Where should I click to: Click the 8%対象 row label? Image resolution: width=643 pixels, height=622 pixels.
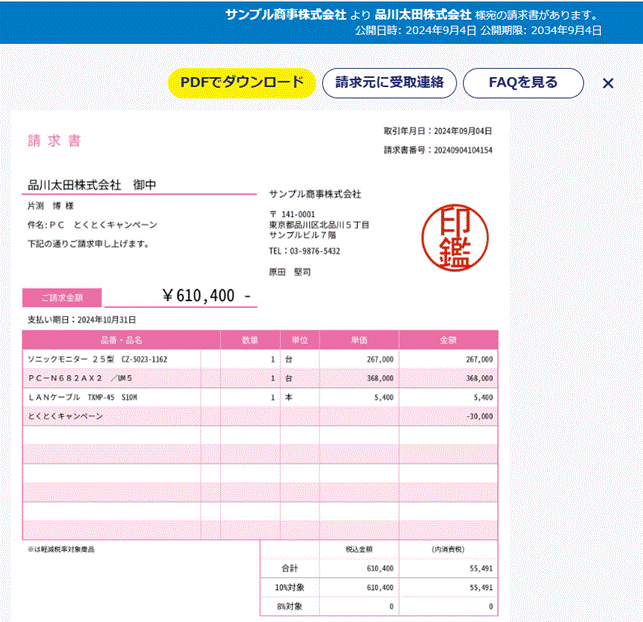click(x=290, y=606)
